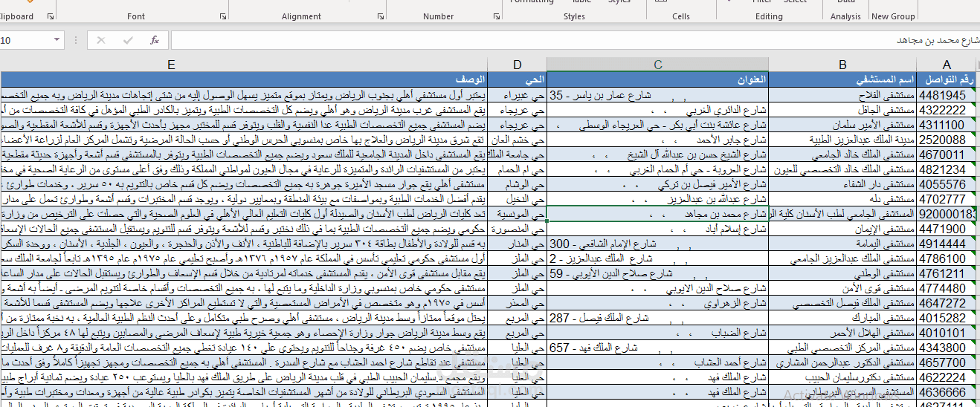Click header cell 'رقم التواصل'
This screenshot has height=407, width=980.
point(946,79)
